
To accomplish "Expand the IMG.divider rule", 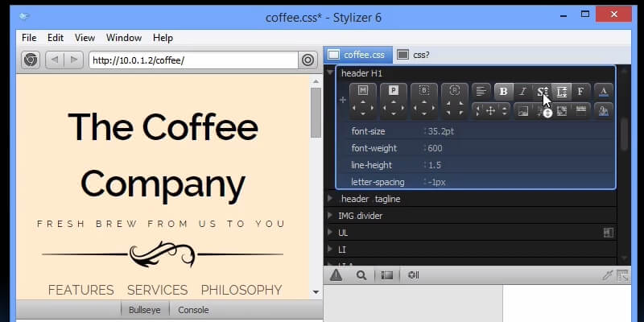I will click(330, 216).
